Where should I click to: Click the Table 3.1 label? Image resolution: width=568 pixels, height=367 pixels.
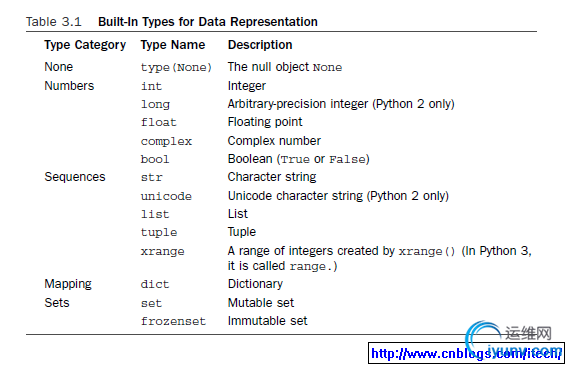(x=54, y=22)
